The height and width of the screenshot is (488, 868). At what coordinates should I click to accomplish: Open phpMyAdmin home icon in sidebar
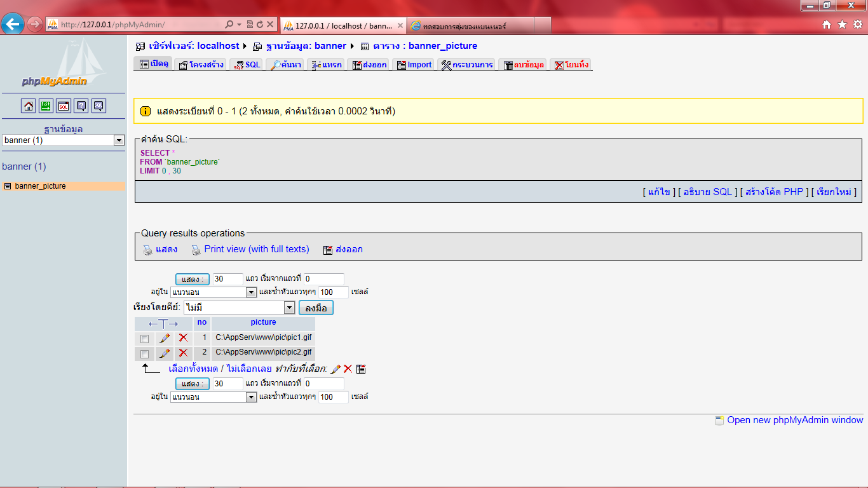29,106
